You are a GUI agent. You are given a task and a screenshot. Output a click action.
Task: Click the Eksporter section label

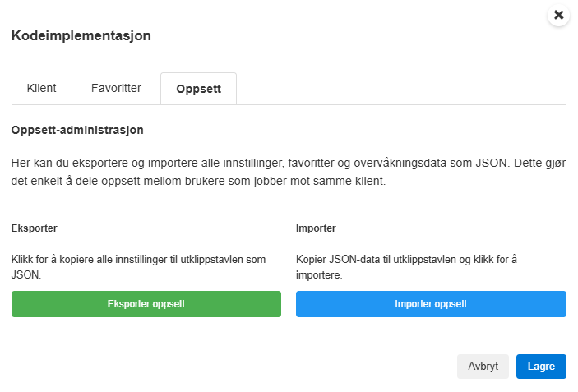point(35,228)
